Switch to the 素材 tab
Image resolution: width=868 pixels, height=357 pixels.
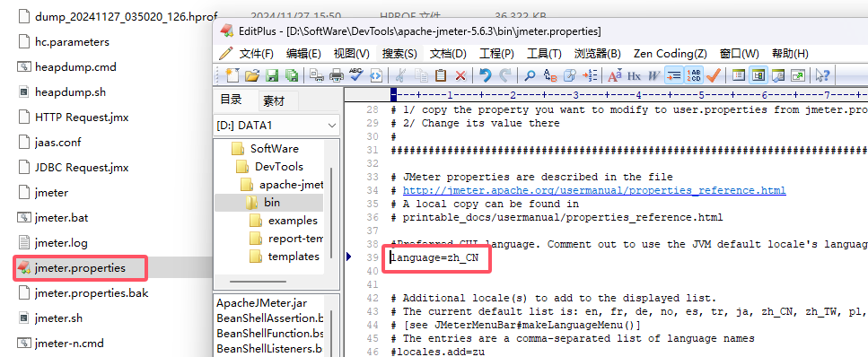pos(274,101)
